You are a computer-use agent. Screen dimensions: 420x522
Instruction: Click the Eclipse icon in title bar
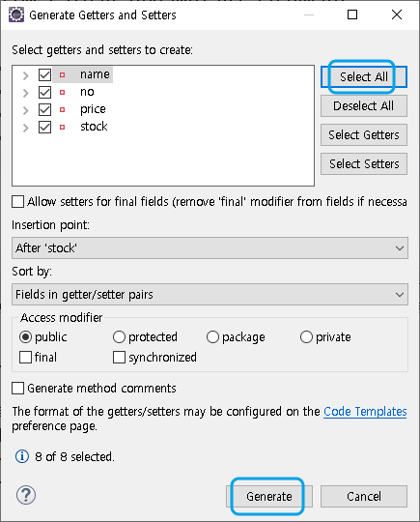point(16,14)
